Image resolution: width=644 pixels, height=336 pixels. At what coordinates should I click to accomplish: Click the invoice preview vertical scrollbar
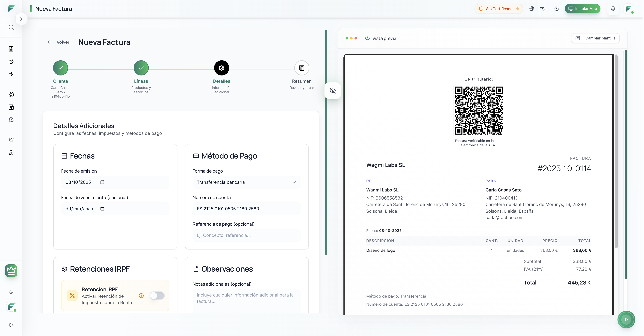click(616, 150)
